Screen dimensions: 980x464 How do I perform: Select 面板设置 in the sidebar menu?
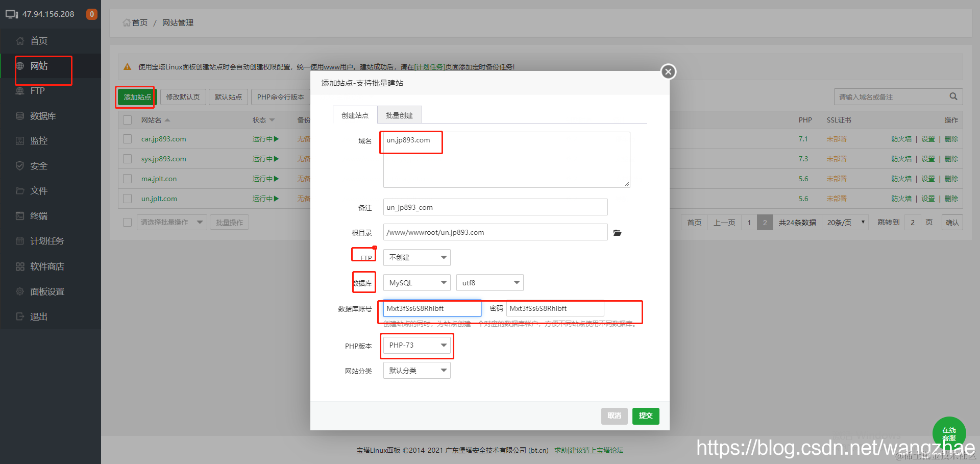coord(47,291)
